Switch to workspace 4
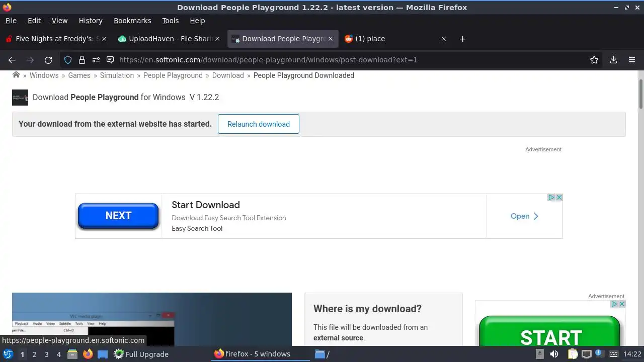This screenshot has height=362, width=644. (58, 354)
